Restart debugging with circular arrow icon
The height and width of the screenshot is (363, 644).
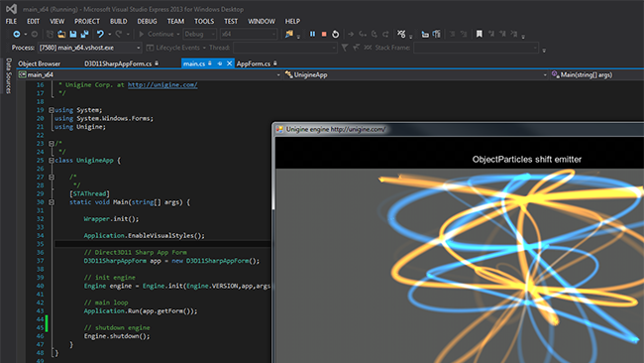coord(336,34)
